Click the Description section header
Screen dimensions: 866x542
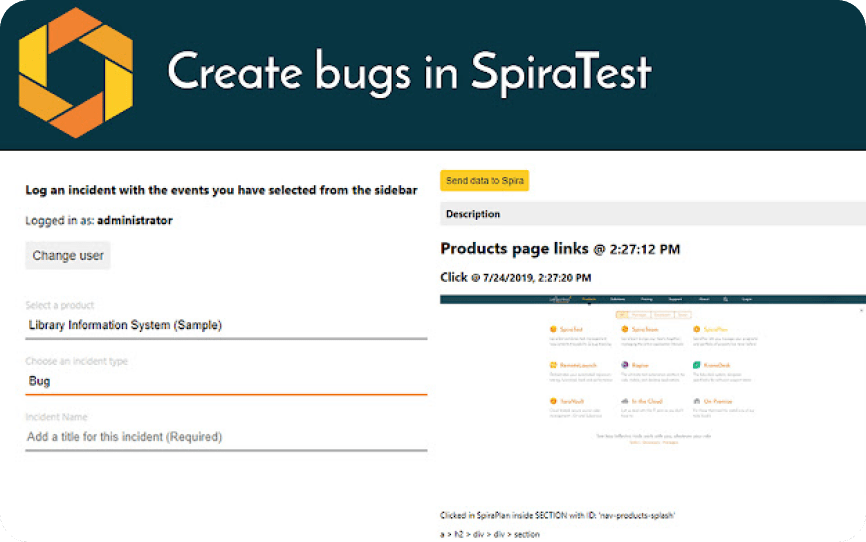coord(652,214)
